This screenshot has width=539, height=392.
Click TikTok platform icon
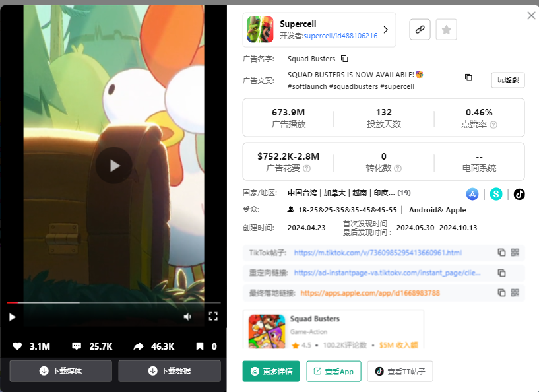(519, 194)
